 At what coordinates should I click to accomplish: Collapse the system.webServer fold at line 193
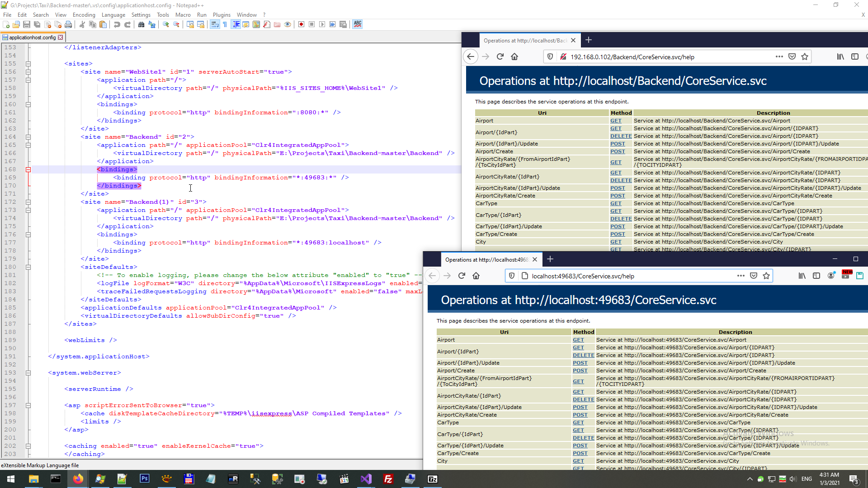tap(28, 373)
